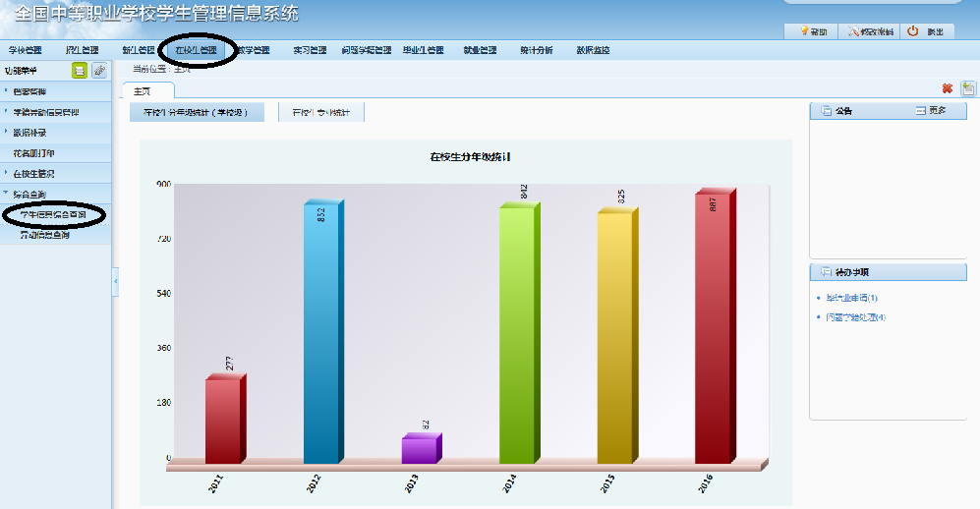Screen dimensions: 980x509
Task: Click the 公告 panel header
Action: point(889,110)
